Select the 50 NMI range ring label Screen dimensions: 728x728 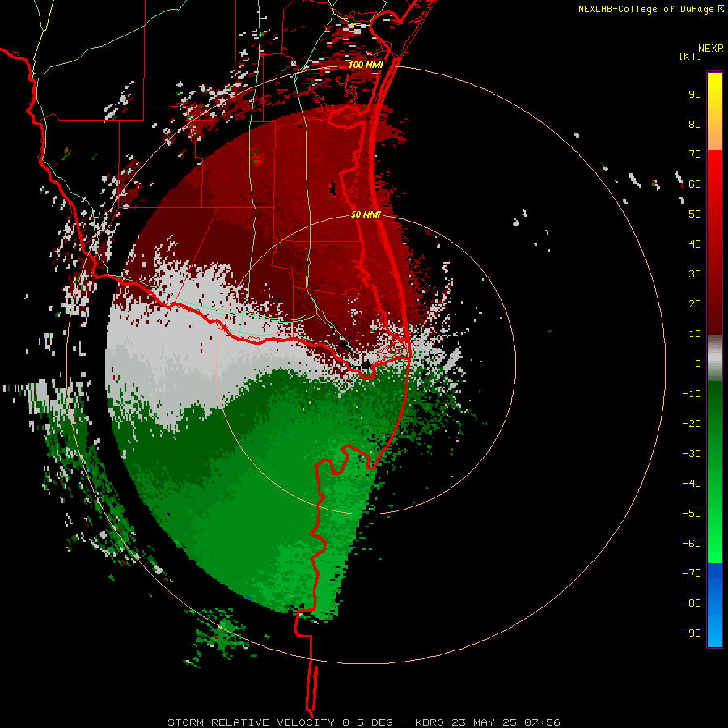[366, 214]
